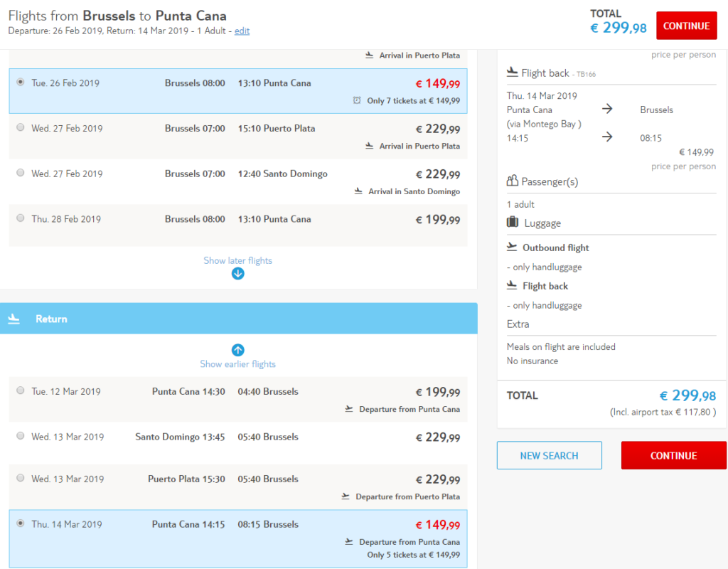Click the Show later flights down-arrow icon
The width and height of the screenshot is (728, 569).
tap(237, 274)
